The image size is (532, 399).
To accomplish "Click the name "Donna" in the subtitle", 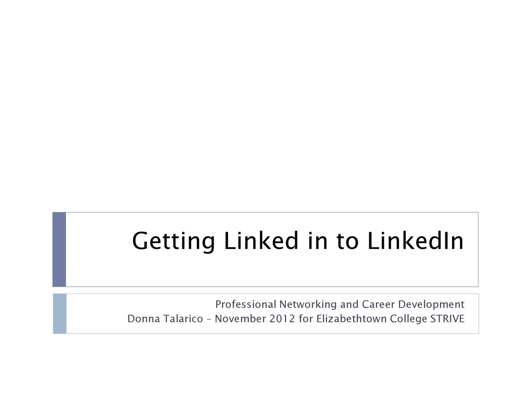I will [x=143, y=318].
